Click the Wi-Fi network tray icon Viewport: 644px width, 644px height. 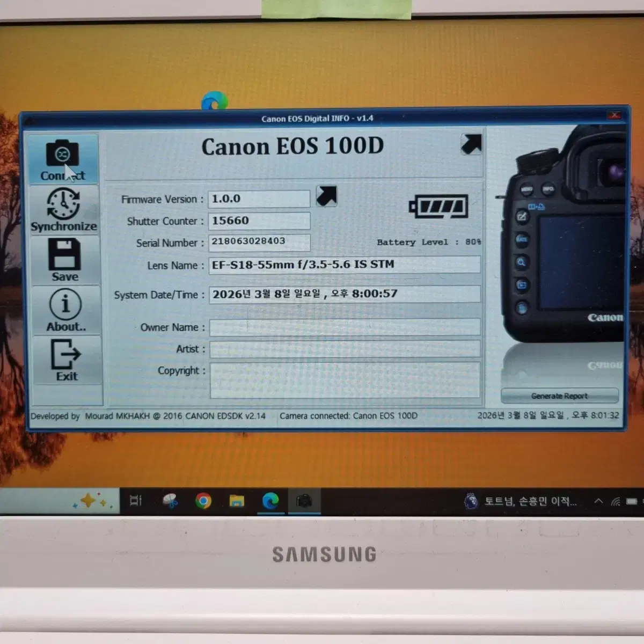(x=616, y=501)
